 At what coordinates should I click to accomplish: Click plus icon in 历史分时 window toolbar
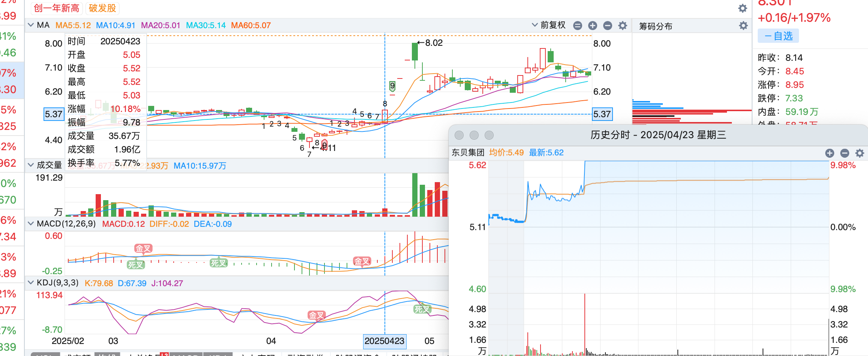(x=830, y=153)
